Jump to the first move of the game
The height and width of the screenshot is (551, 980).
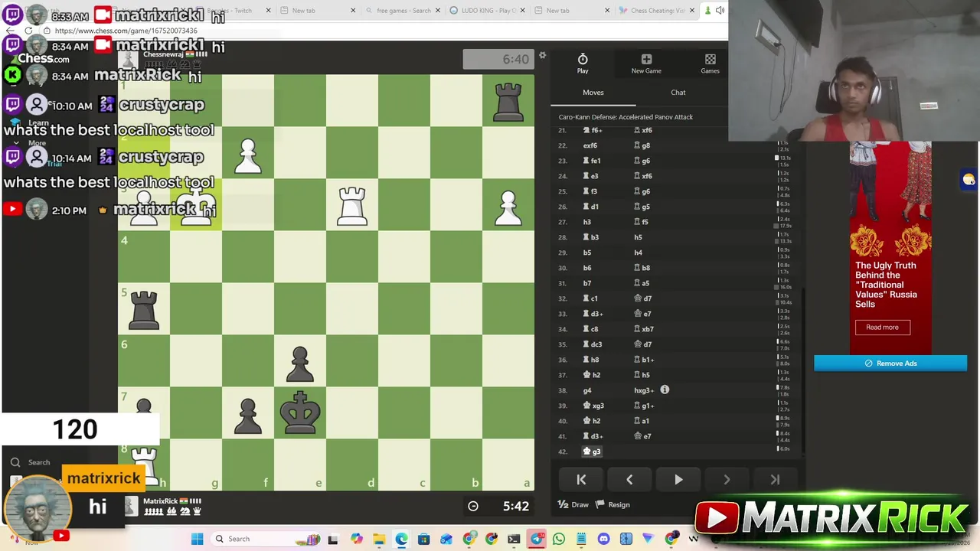pyautogui.click(x=581, y=480)
